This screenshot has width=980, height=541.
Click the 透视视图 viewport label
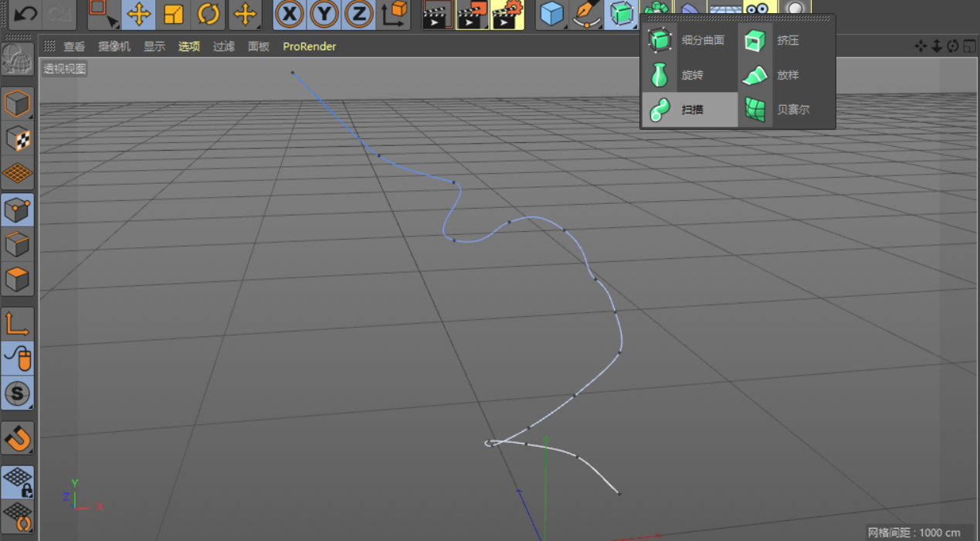(x=65, y=69)
